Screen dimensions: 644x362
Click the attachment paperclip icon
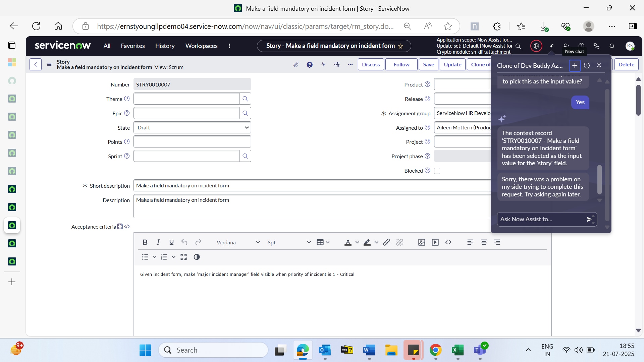[x=296, y=64]
